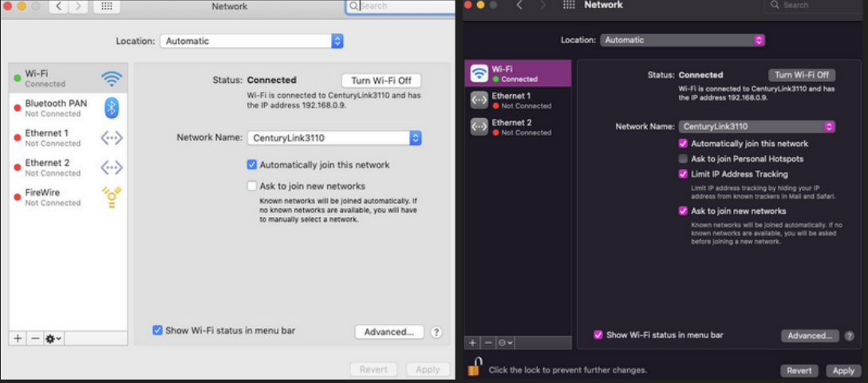Click Turn Wi-Fi Off in the dark window

[x=802, y=75]
